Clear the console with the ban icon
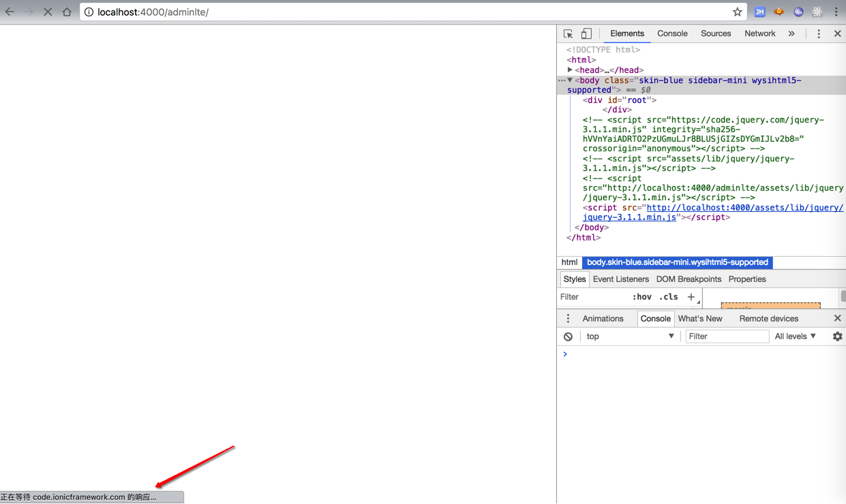Screen dimensions: 846x504 click(x=568, y=336)
